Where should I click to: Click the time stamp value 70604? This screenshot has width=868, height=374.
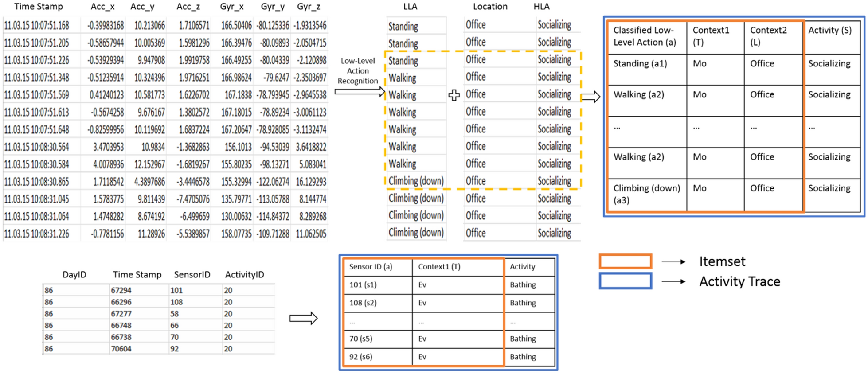(x=121, y=349)
